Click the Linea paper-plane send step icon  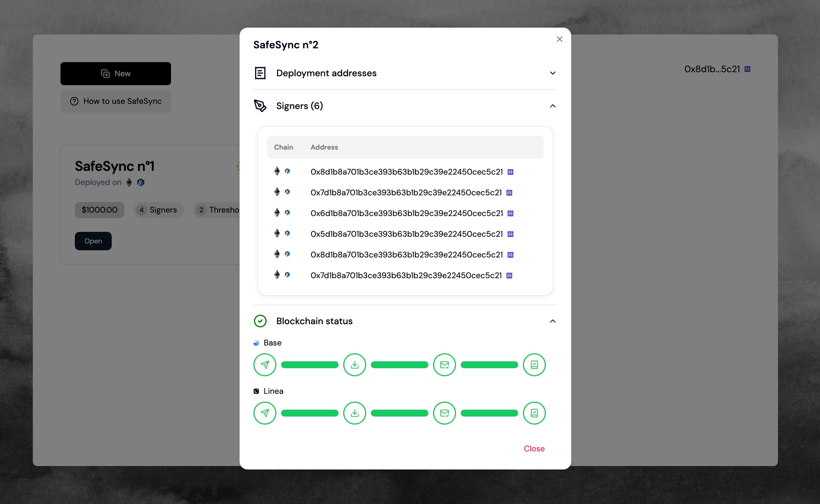pyautogui.click(x=265, y=413)
